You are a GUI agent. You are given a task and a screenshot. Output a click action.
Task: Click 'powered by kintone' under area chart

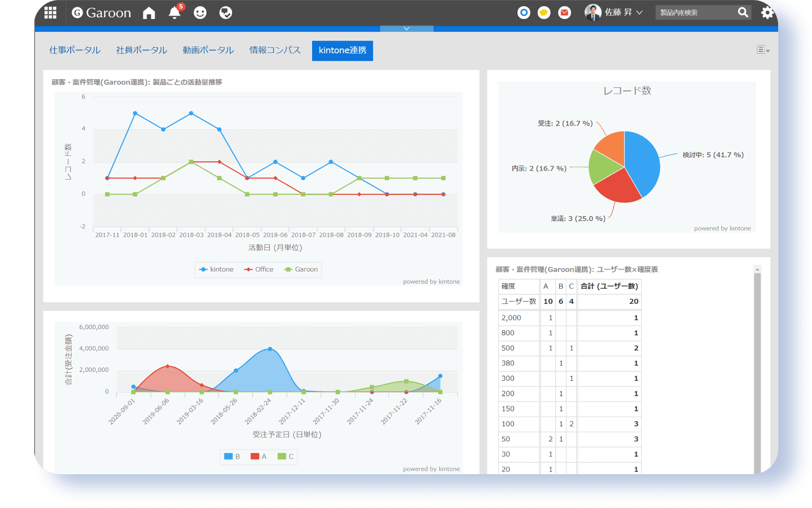[431, 469]
